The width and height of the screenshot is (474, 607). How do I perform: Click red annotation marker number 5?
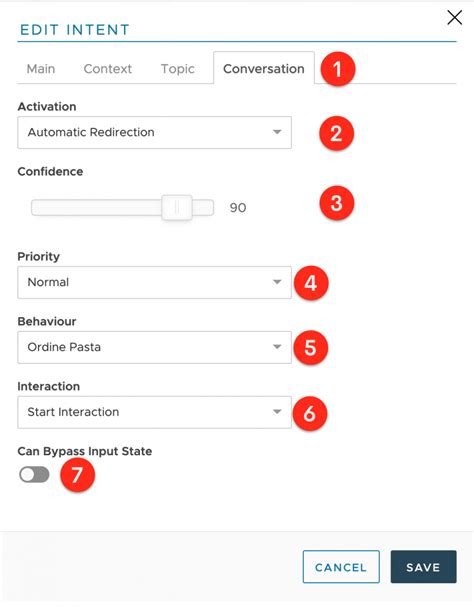311,348
